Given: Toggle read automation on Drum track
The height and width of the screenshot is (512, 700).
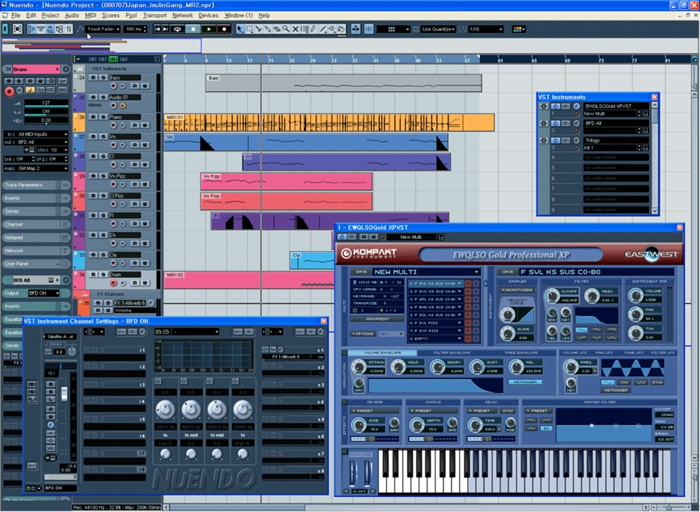Looking at the screenshot, I should 134,283.
